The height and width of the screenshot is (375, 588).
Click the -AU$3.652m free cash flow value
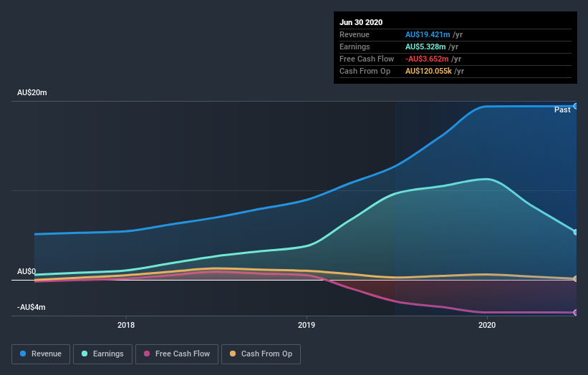coord(427,59)
